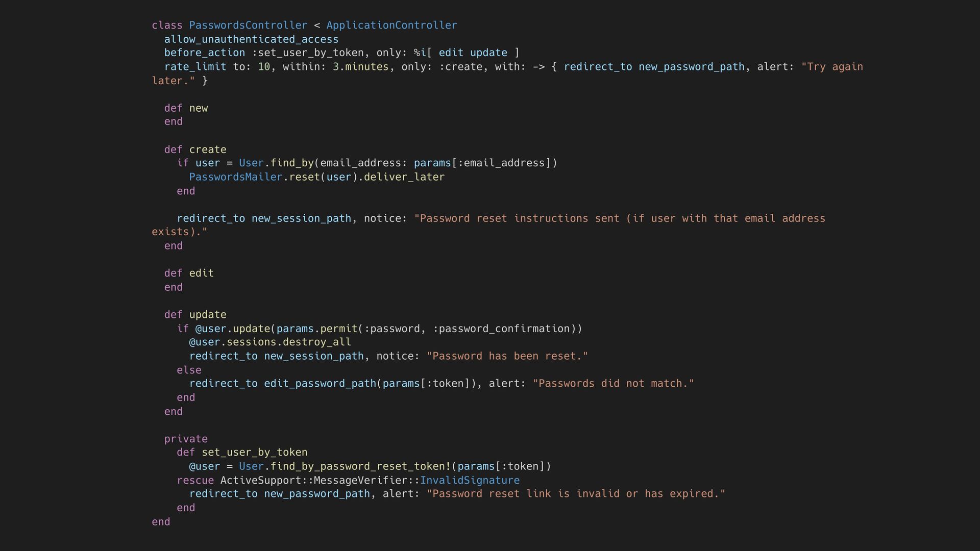Click PasswordsMailer in the create method
Screen dimensions: 980x551
(x=235, y=177)
